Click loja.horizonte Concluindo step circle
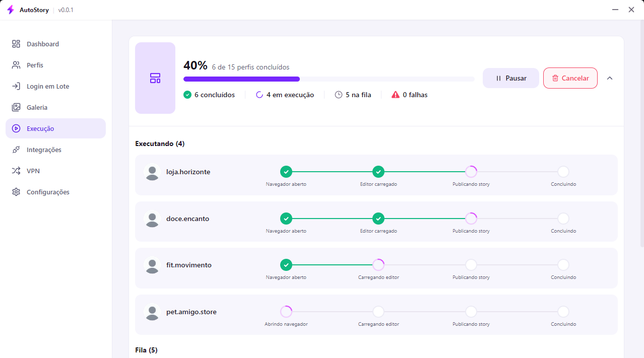The image size is (644, 358). tap(563, 172)
